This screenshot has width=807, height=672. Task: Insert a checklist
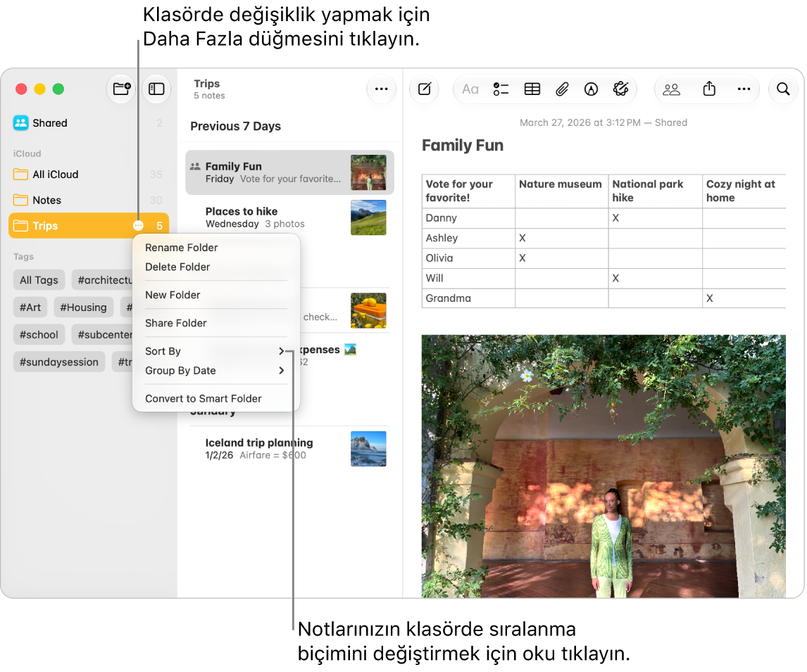pyautogui.click(x=501, y=89)
